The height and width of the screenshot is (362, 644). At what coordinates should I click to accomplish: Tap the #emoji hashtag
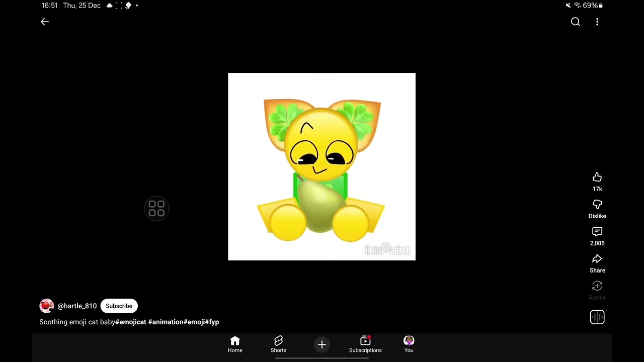(x=194, y=322)
